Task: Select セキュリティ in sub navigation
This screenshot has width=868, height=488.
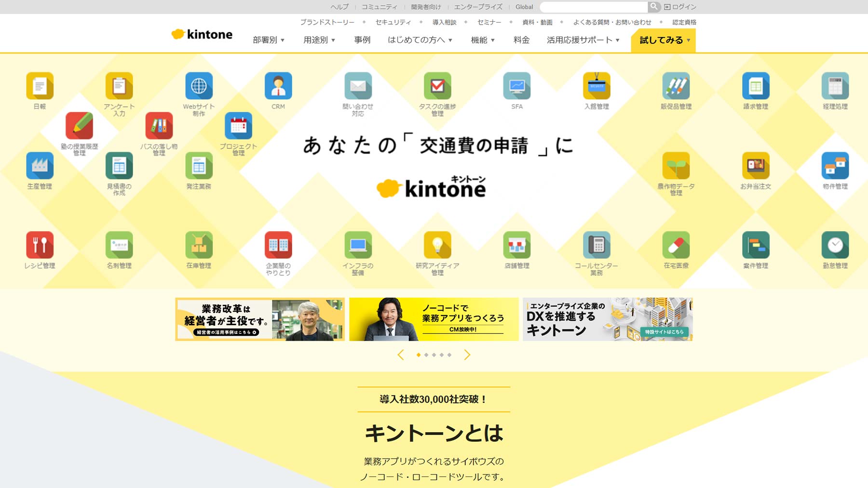Action: 393,22
